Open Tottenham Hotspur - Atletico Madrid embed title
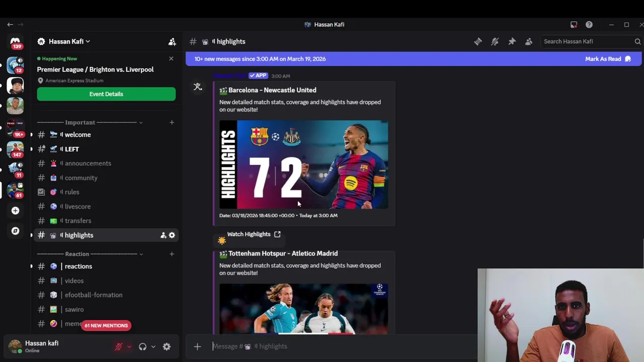The image size is (644, 362). tap(283, 253)
